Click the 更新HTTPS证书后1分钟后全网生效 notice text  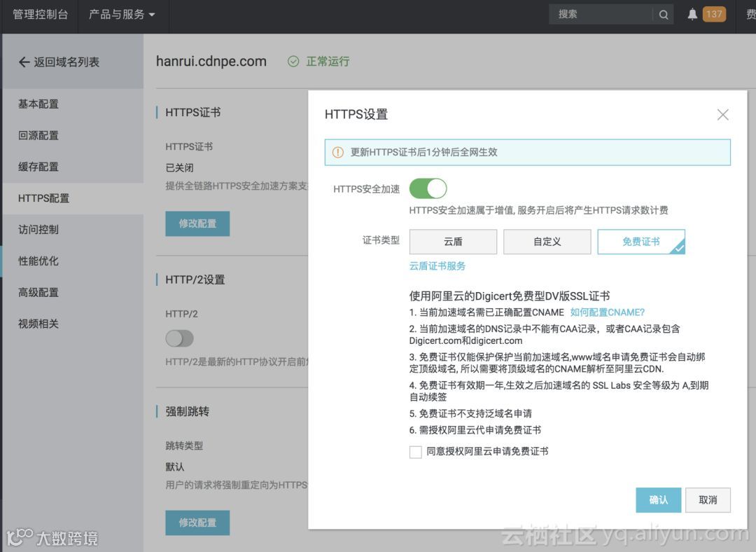coord(423,153)
